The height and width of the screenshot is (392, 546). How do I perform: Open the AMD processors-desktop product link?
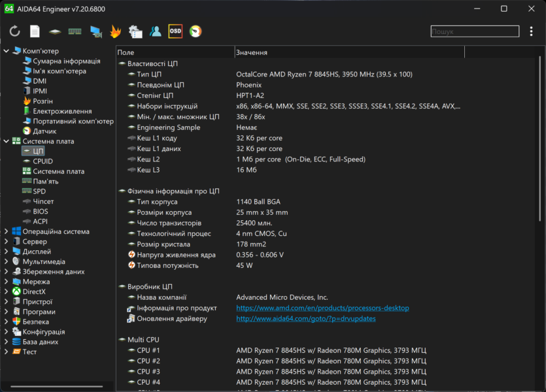322,308
